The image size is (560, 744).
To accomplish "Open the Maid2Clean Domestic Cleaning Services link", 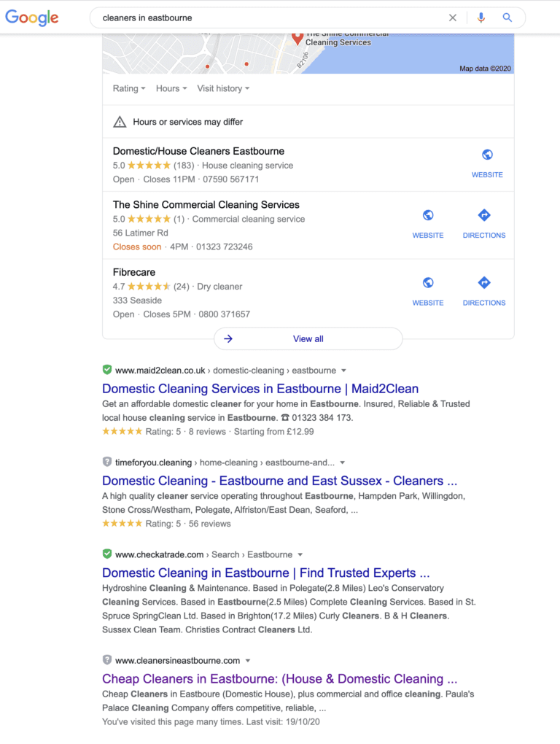I will (260, 389).
